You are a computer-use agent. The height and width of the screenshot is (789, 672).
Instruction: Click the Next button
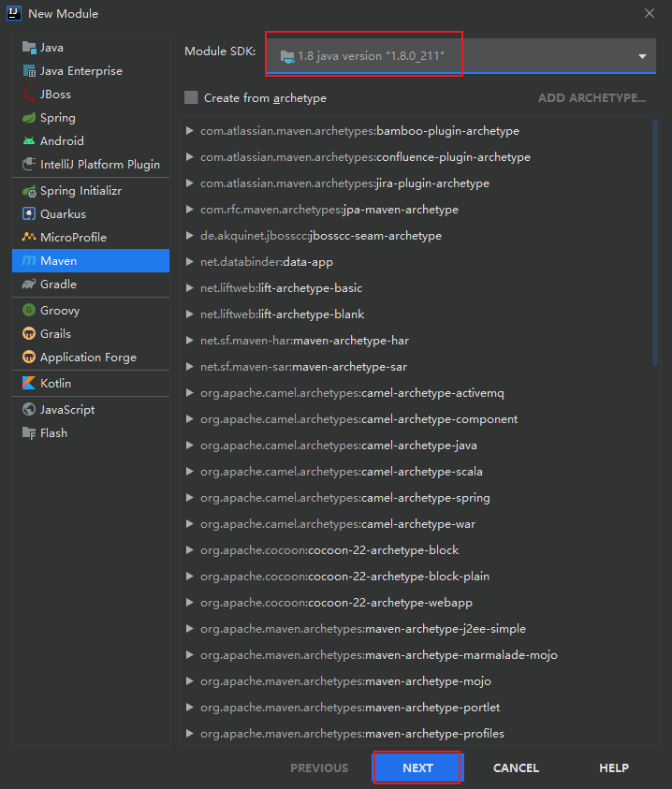point(417,767)
